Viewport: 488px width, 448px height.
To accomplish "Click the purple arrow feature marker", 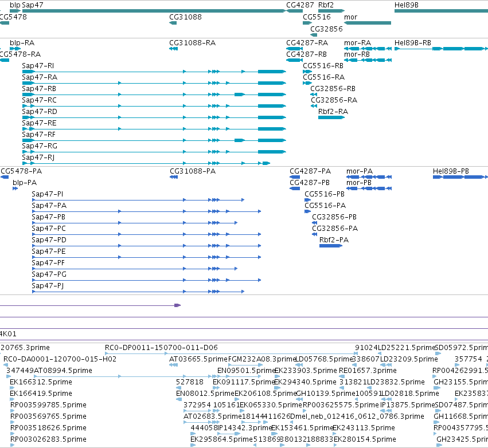I will (177, 305).
